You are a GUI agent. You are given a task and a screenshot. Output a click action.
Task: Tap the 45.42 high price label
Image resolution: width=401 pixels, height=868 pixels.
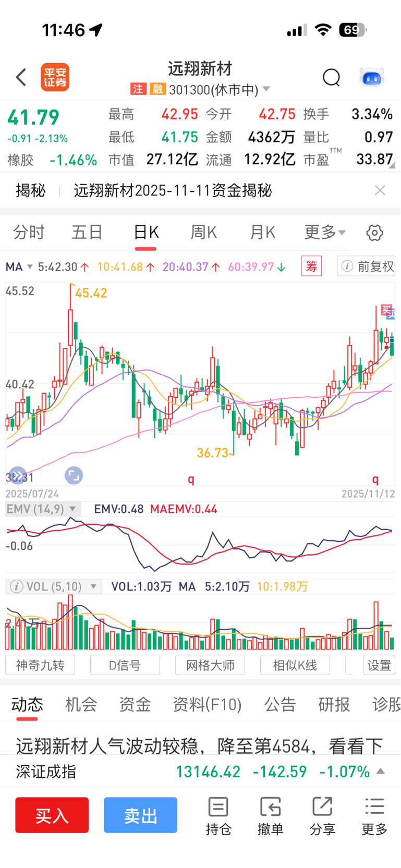coord(91,293)
